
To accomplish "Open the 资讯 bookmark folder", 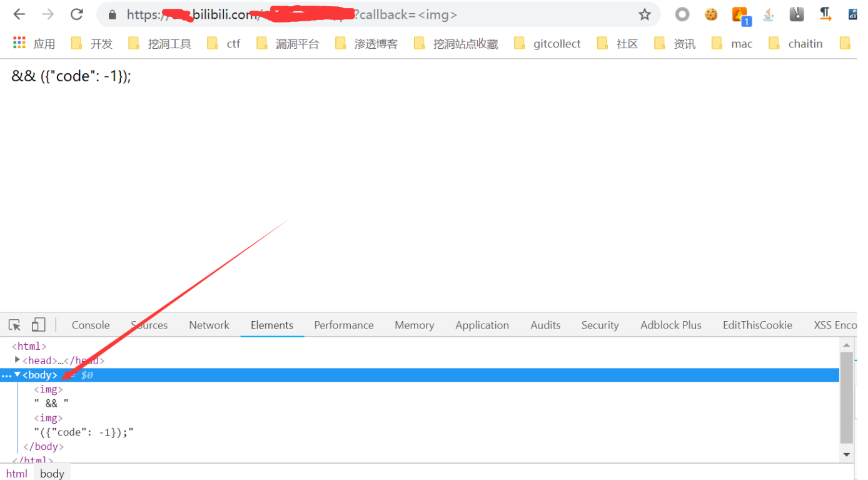I will [675, 43].
